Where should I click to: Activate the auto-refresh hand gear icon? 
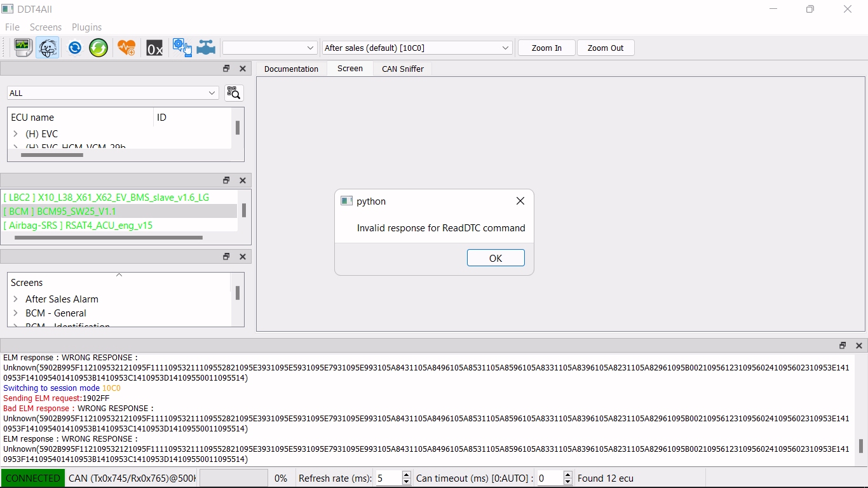click(182, 48)
